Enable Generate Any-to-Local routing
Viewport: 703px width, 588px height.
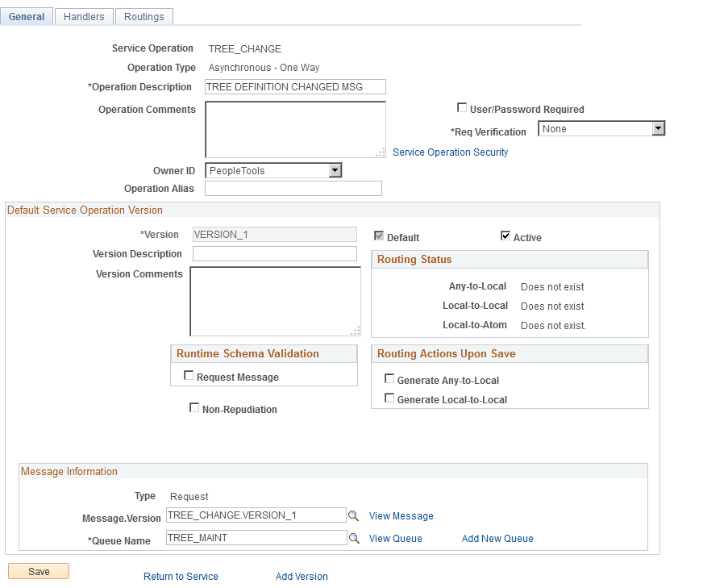389,378
